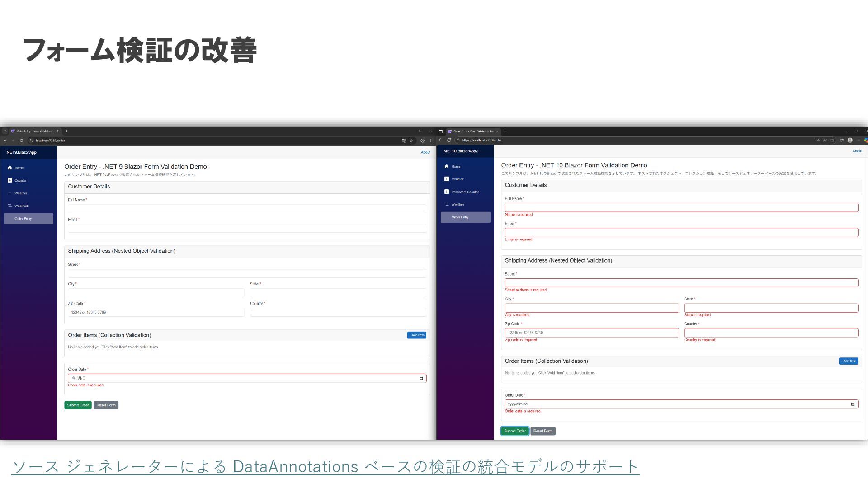Click Persistent Counter icon in NET10 sidebar
The height and width of the screenshot is (488, 868).
click(x=447, y=192)
